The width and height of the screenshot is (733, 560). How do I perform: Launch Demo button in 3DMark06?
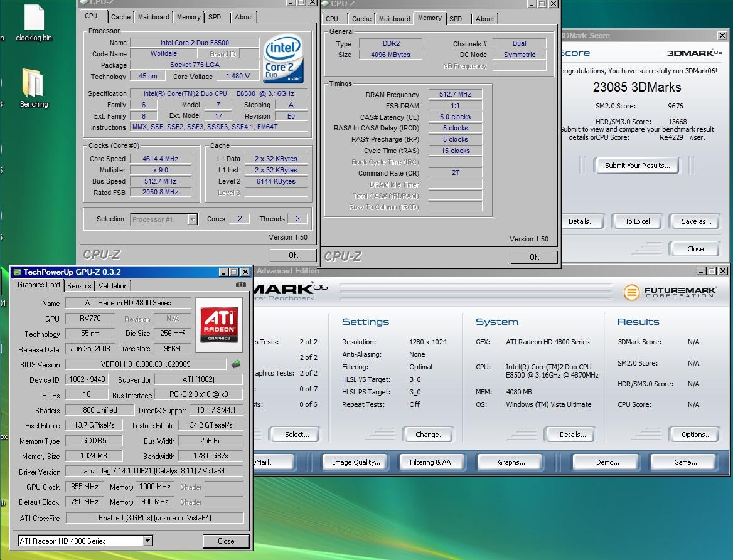(x=607, y=462)
